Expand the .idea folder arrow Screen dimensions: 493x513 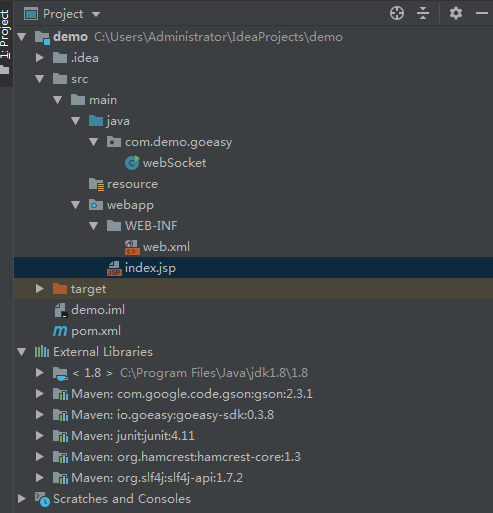click(40, 58)
